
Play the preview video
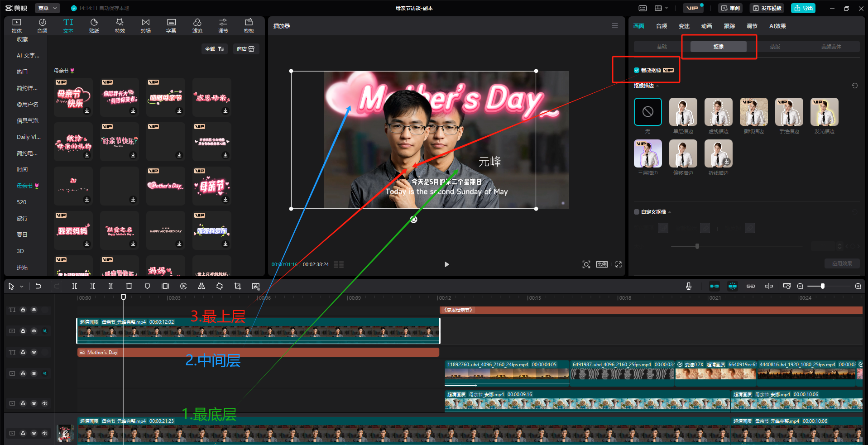[447, 264]
